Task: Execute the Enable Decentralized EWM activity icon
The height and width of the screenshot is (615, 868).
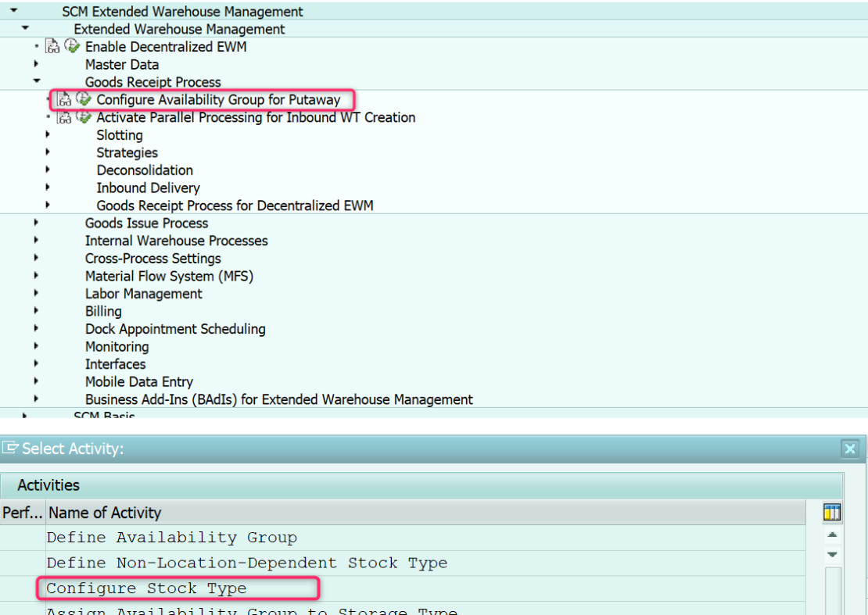Action: tap(72, 47)
